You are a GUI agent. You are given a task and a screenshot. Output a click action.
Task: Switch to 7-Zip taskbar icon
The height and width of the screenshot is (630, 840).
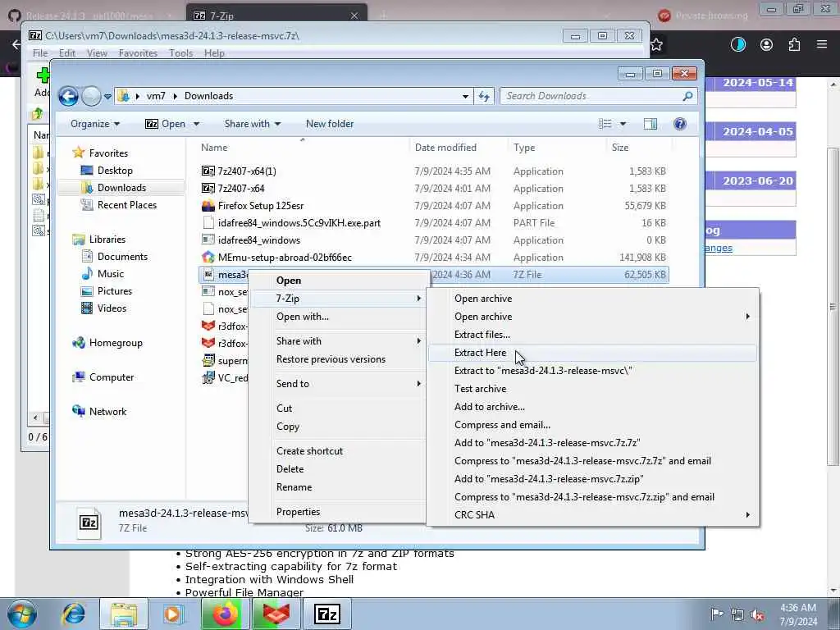(x=326, y=614)
